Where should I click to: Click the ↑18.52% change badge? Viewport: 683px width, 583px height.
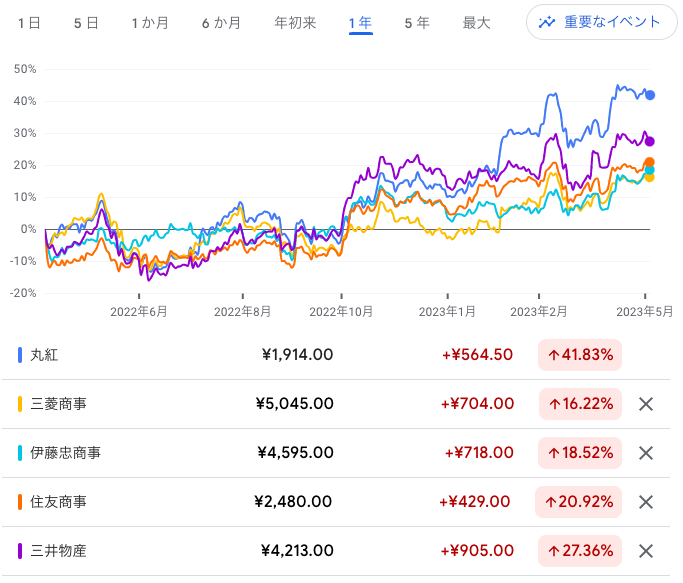pyautogui.click(x=580, y=453)
